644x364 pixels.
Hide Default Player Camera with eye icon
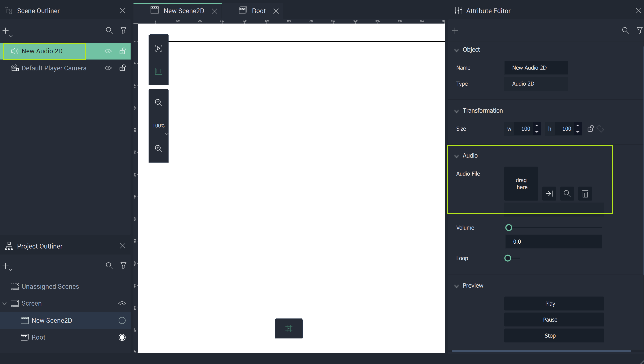coord(108,68)
